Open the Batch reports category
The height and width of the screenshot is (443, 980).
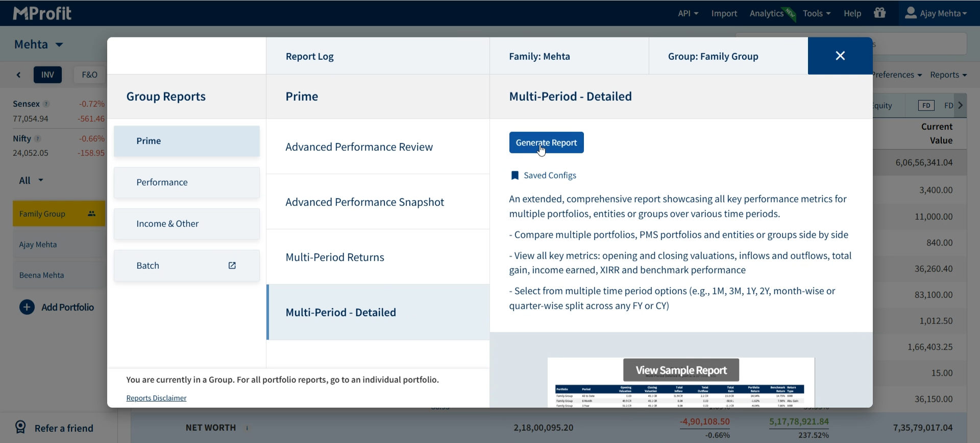[187, 266]
